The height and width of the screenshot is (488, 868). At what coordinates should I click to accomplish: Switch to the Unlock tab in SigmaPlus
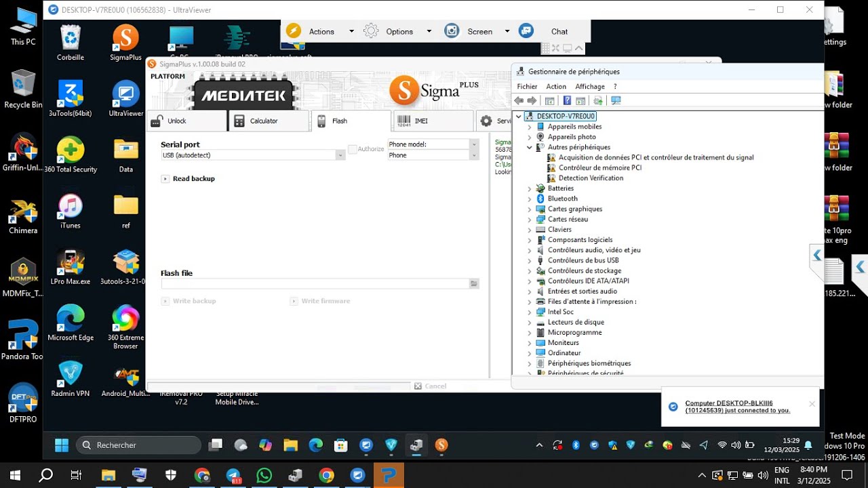[x=186, y=121]
